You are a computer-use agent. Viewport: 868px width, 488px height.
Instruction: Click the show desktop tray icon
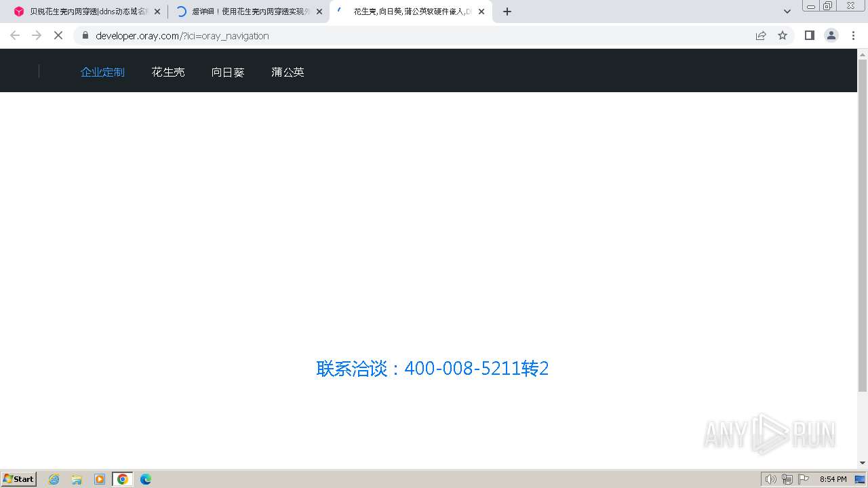click(860, 479)
